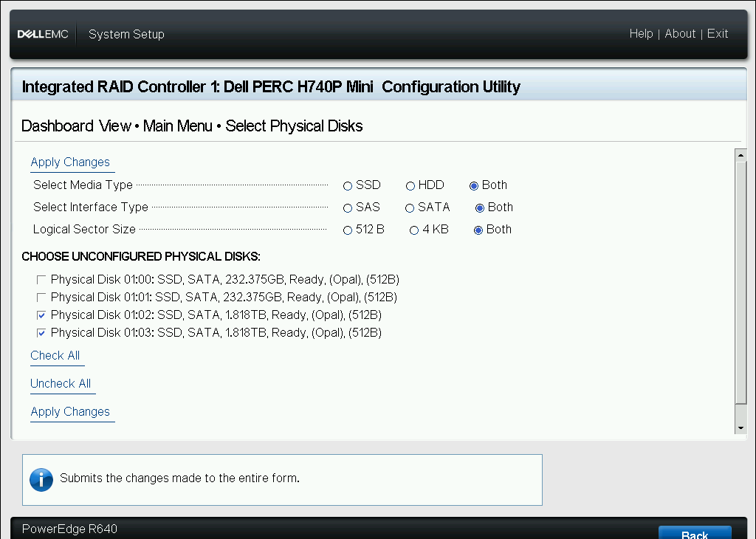Click the information icon in the message box
Screen dimensions: 756x539
(41, 479)
